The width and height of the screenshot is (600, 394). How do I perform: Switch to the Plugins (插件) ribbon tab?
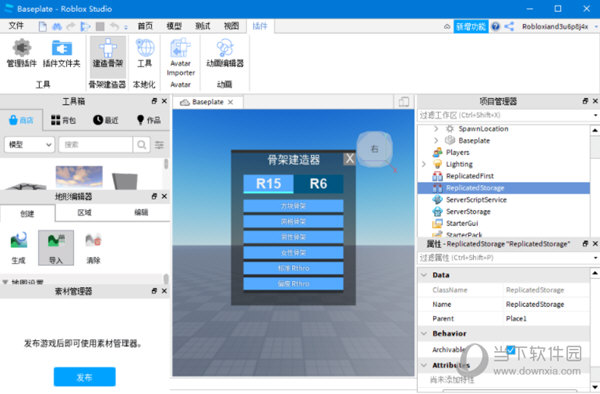point(260,26)
